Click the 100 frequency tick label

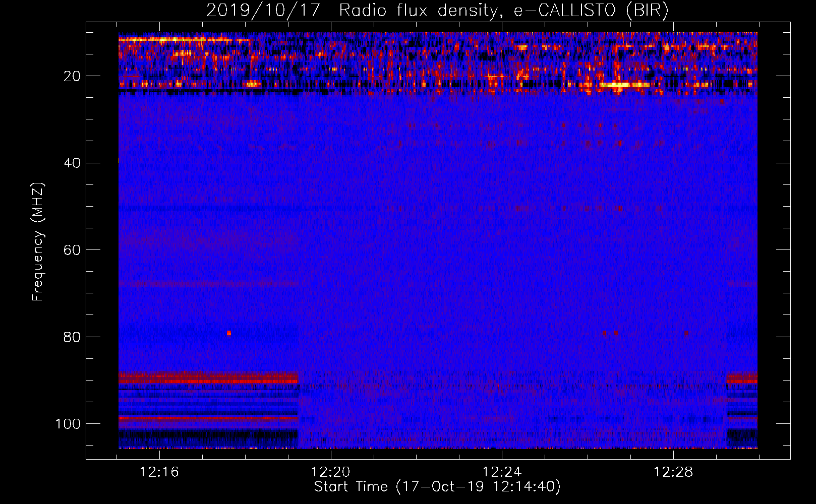tap(68, 424)
